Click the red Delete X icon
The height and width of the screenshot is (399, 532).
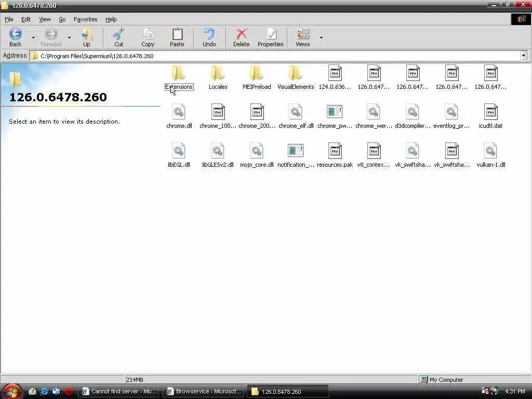(242, 34)
